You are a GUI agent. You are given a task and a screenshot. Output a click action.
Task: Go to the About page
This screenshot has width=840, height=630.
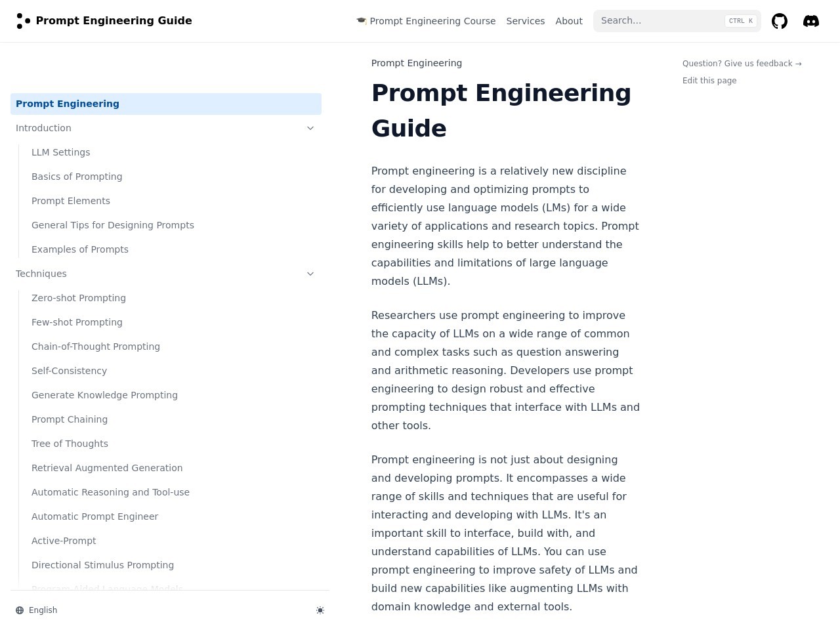click(568, 21)
